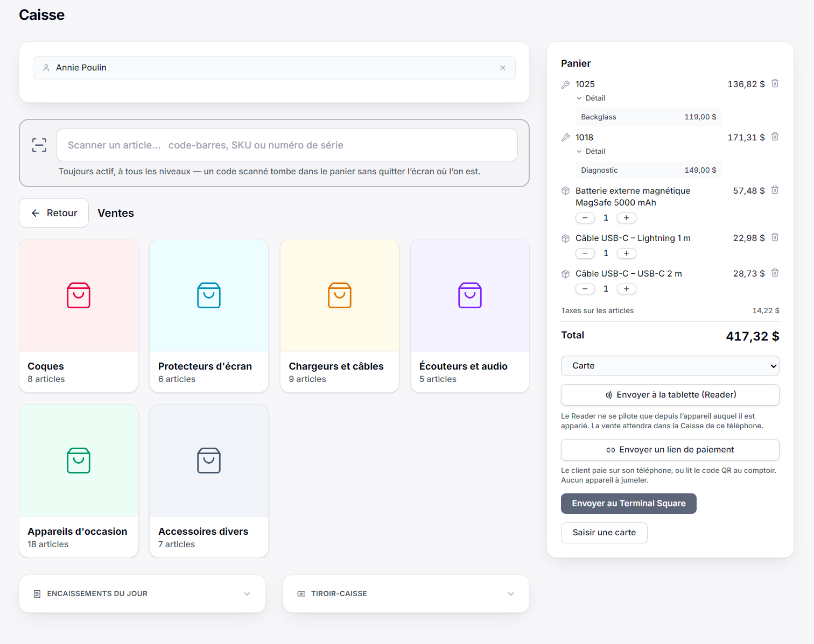Open Protecteurs d'écran category bag icon
Image resolution: width=814 pixels, height=644 pixels.
(x=209, y=295)
